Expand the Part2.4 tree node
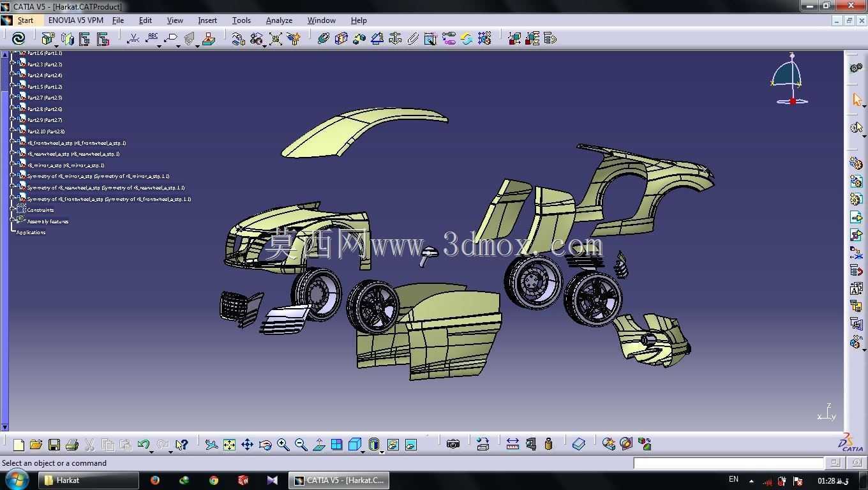The width and height of the screenshot is (868, 490). 13,75
